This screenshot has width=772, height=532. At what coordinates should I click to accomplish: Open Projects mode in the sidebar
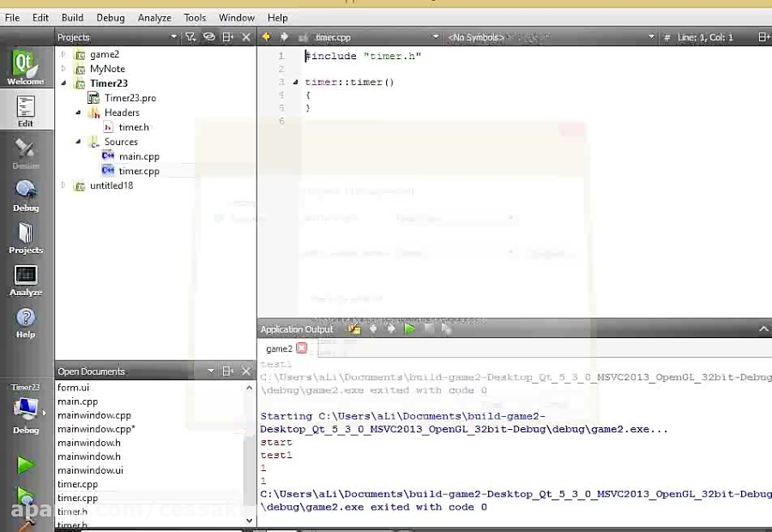tap(25, 237)
